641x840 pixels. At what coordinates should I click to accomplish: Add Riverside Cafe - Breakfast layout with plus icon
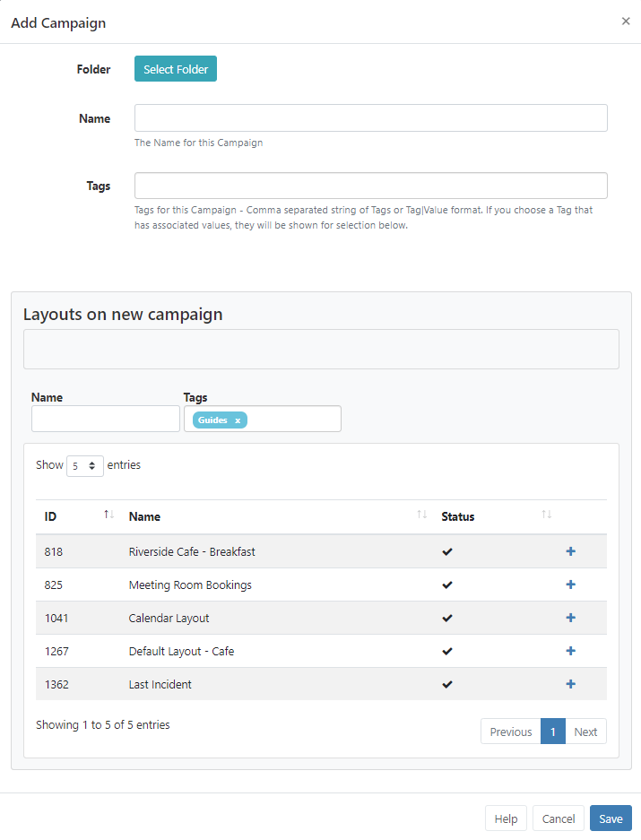pyautogui.click(x=570, y=550)
